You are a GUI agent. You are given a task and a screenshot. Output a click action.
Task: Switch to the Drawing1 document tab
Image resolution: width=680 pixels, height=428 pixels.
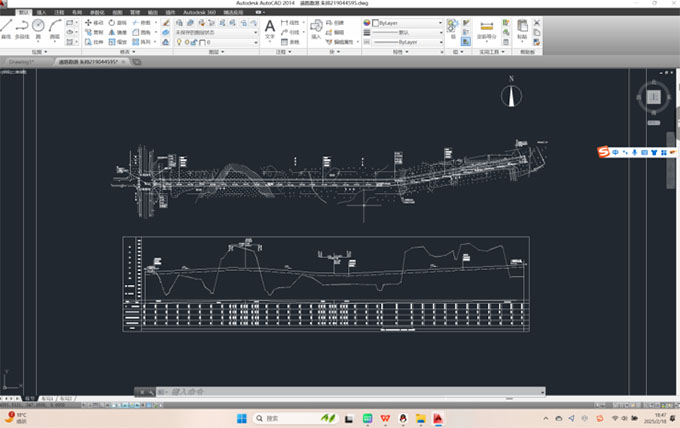coord(22,62)
